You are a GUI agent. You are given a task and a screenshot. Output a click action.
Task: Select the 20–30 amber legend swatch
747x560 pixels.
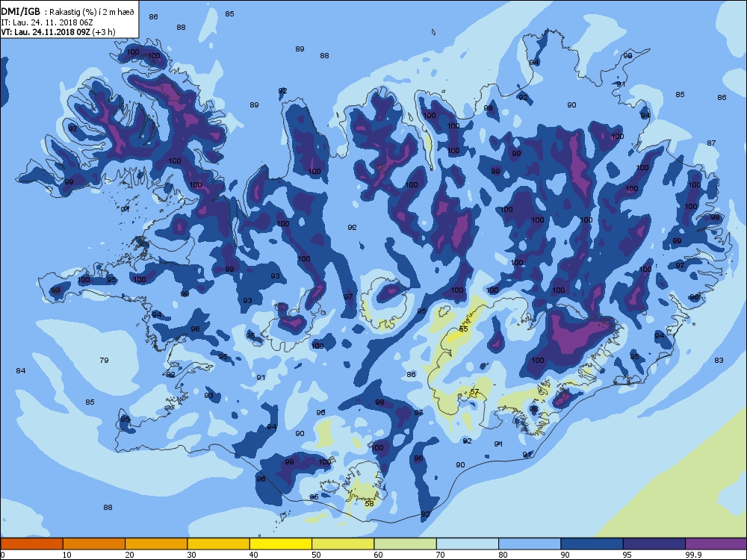coord(156,544)
